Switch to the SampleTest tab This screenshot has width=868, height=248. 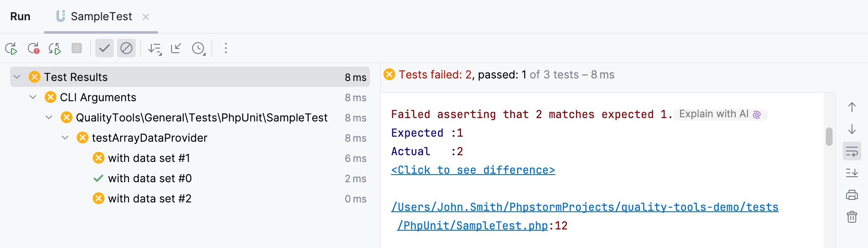point(101,16)
